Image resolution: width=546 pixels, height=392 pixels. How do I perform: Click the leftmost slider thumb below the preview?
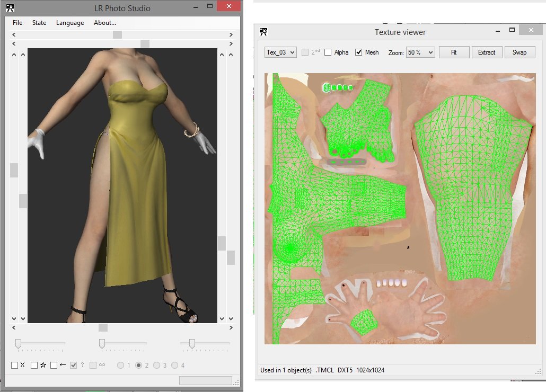point(19,344)
